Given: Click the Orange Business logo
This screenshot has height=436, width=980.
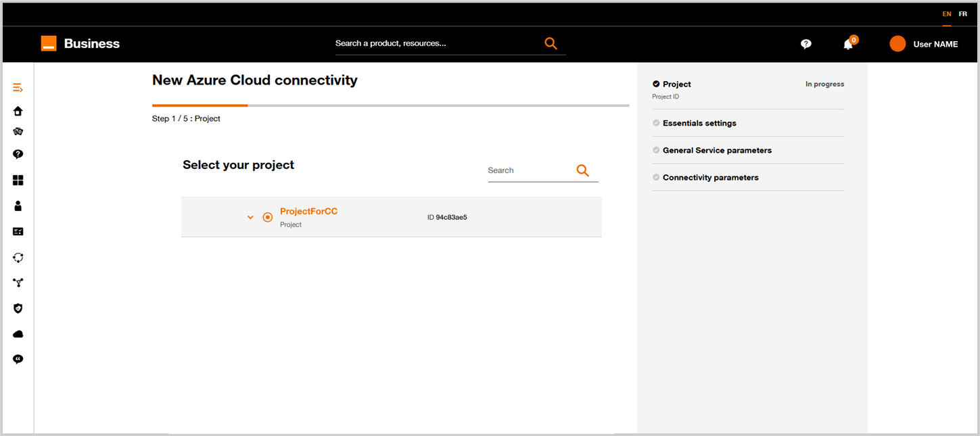Looking at the screenshot, I should point(49,43).
